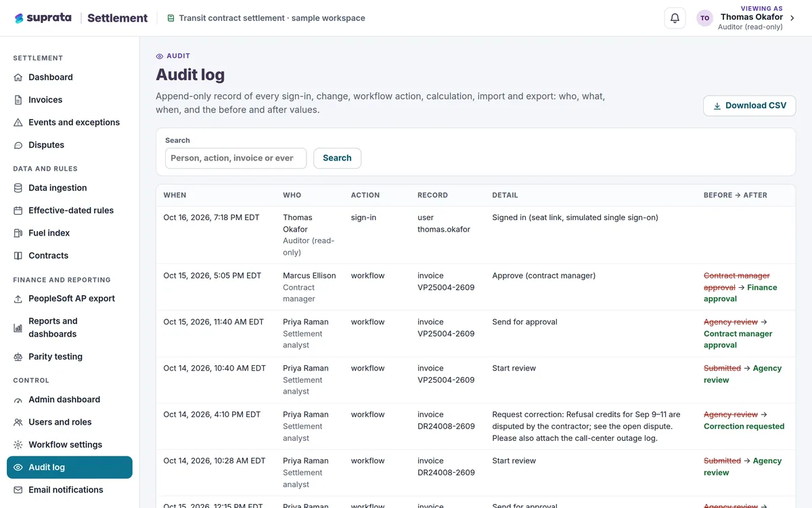Open Workflow settings

70,445
